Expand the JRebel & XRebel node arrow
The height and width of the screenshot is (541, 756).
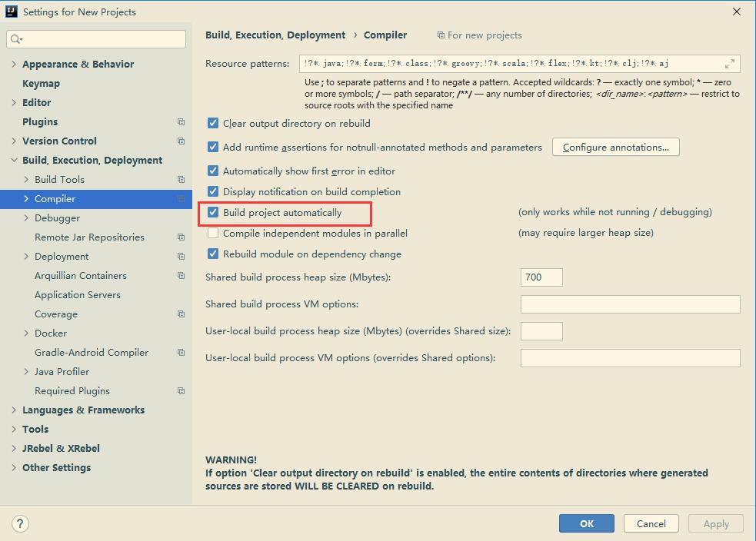(14, 449)
